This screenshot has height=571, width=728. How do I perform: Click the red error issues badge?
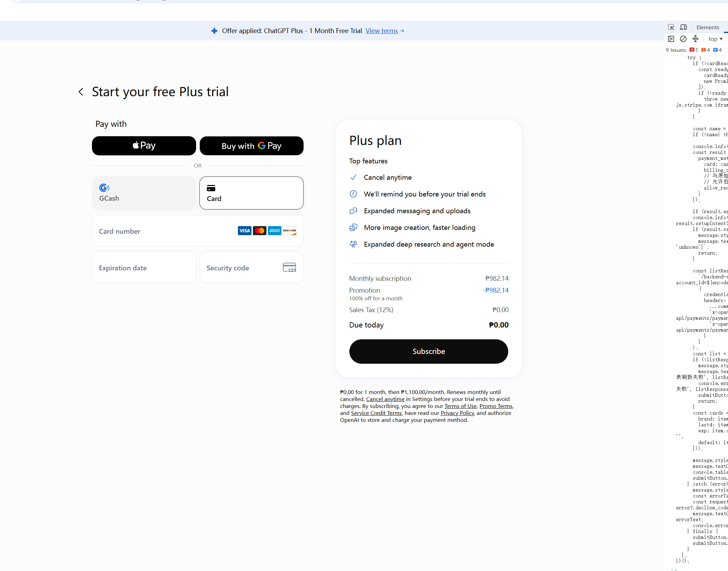click(x=694, y=50)
